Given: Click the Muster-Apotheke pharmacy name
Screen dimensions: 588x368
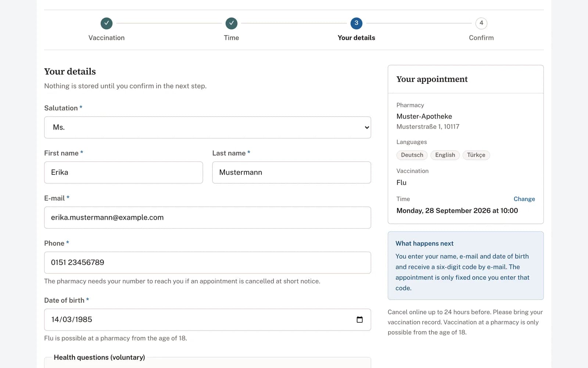Looking at the screenshot, I should click(424, 116).
